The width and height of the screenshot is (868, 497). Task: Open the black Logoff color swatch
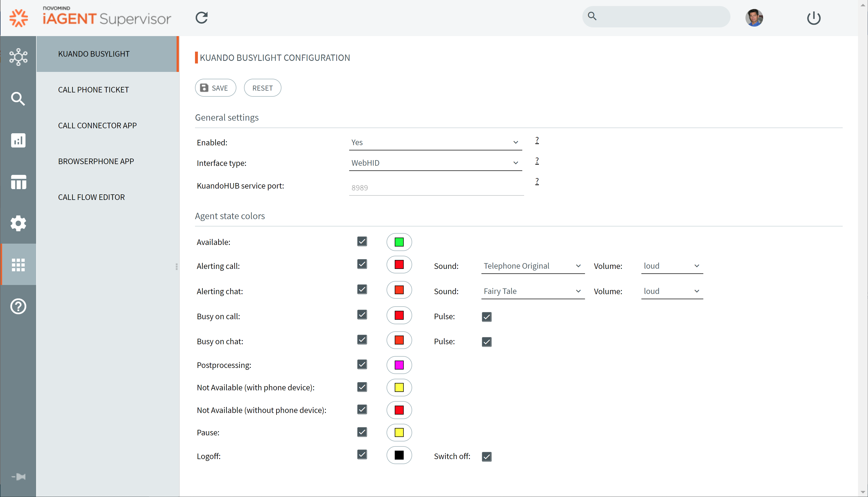[x=399, y=455]
